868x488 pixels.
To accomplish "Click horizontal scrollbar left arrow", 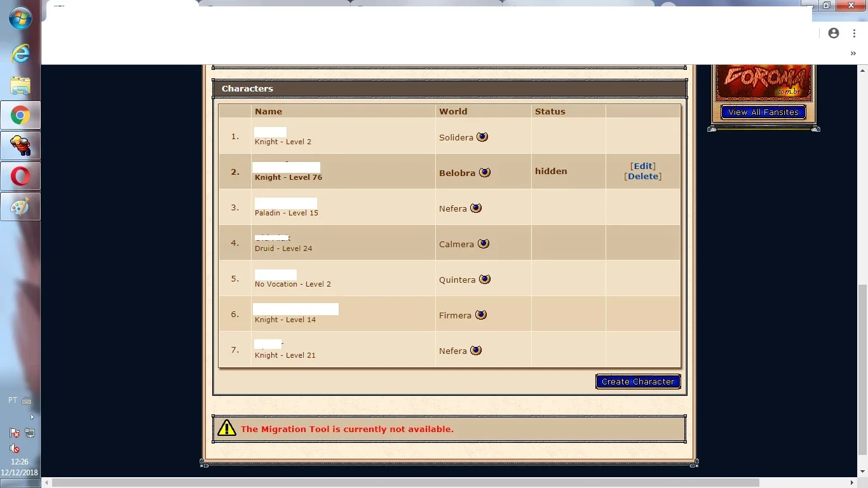I will point(46,482).
